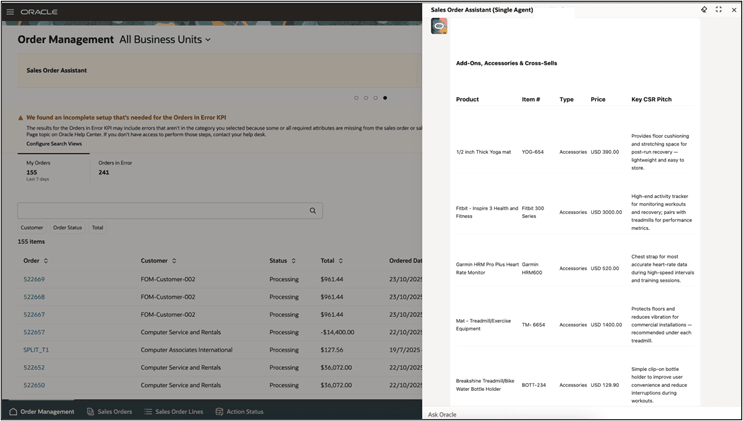Click the $127.56 total cell

pyautogui.click(x=332, y=350)
